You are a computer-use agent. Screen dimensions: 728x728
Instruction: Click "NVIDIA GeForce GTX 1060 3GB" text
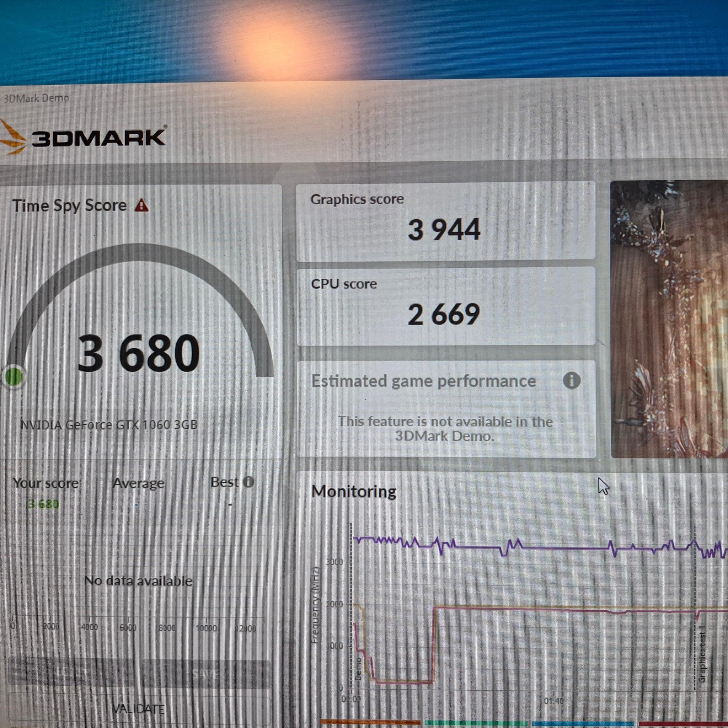109,425
